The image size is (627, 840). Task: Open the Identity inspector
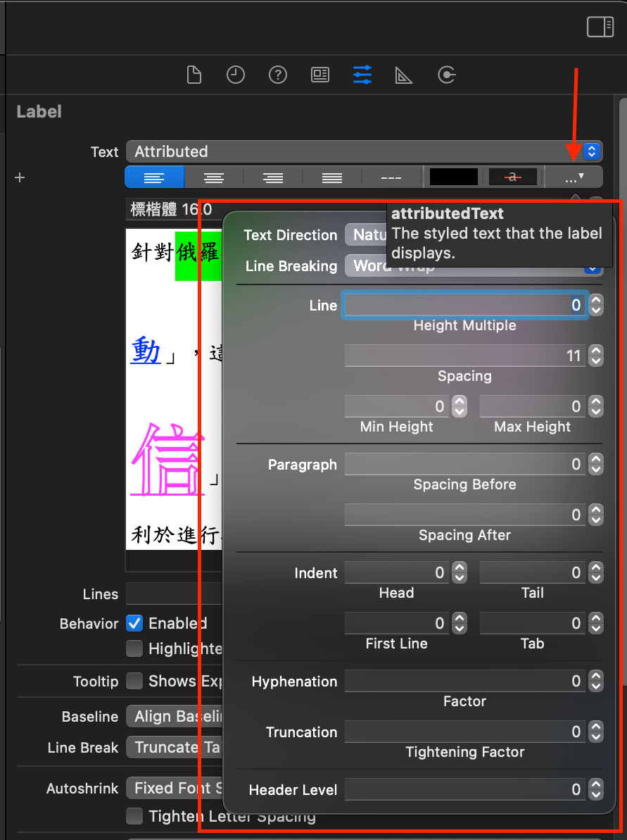click(x=320, y=75)
